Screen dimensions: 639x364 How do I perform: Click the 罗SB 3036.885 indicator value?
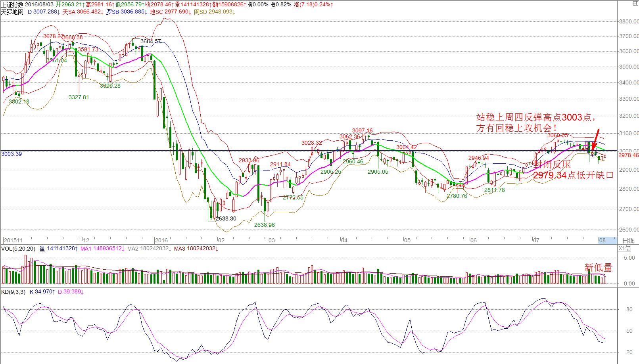click(127, 12)
